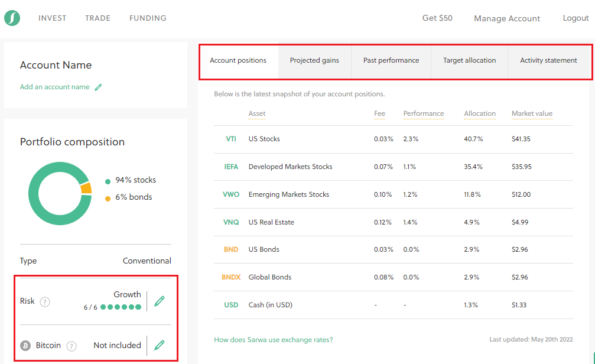Select the INVEST menu item
The width and height of the screenshot is (595, 364).
52,18
